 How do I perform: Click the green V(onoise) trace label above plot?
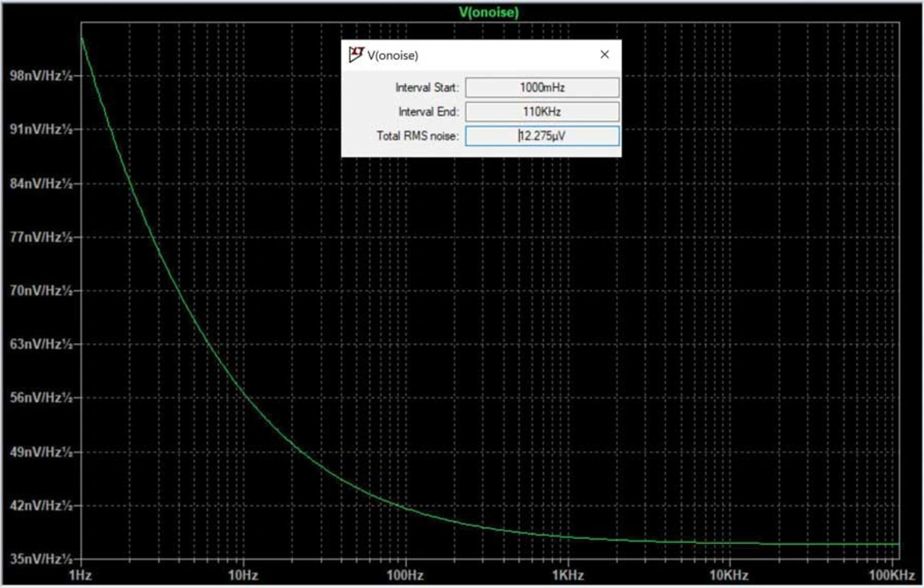(489, 12)
